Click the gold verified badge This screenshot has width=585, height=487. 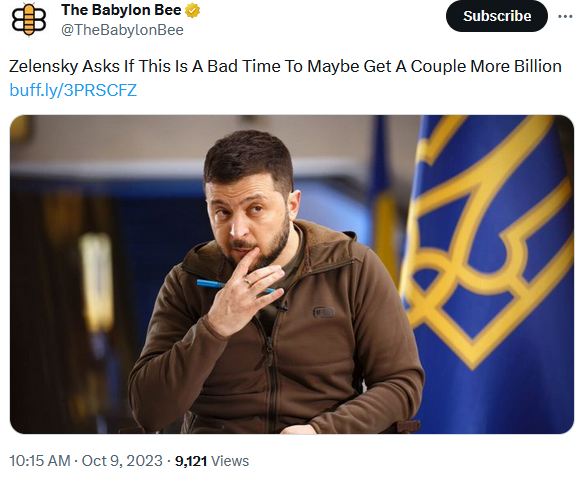pos(193,11)
